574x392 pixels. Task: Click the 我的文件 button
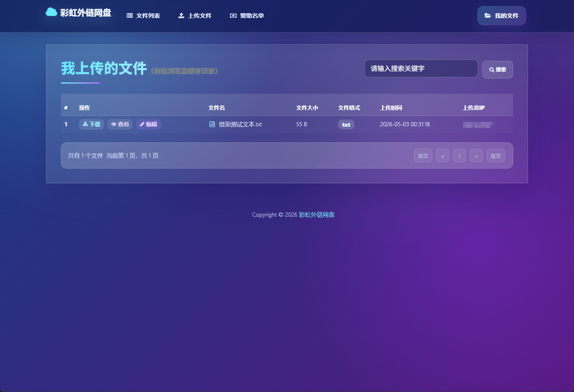(x=502, y=16)
